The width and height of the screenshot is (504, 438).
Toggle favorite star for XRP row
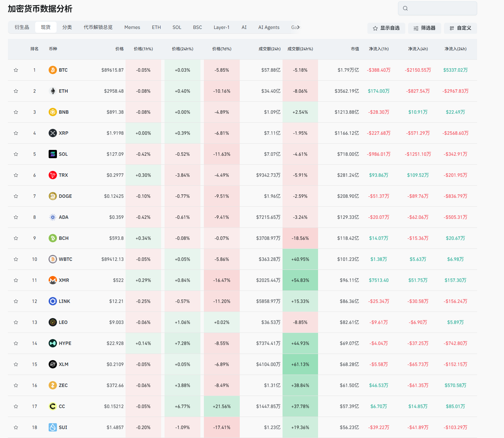[16, 133]
